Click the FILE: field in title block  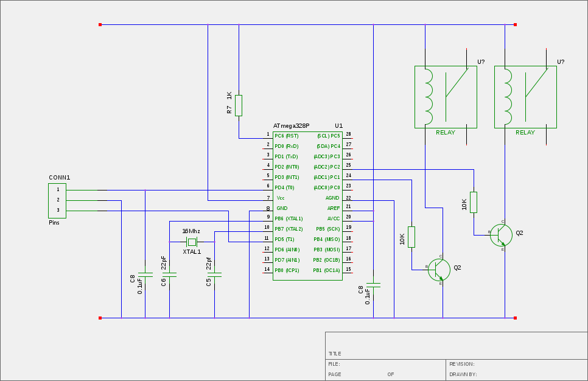334,364
